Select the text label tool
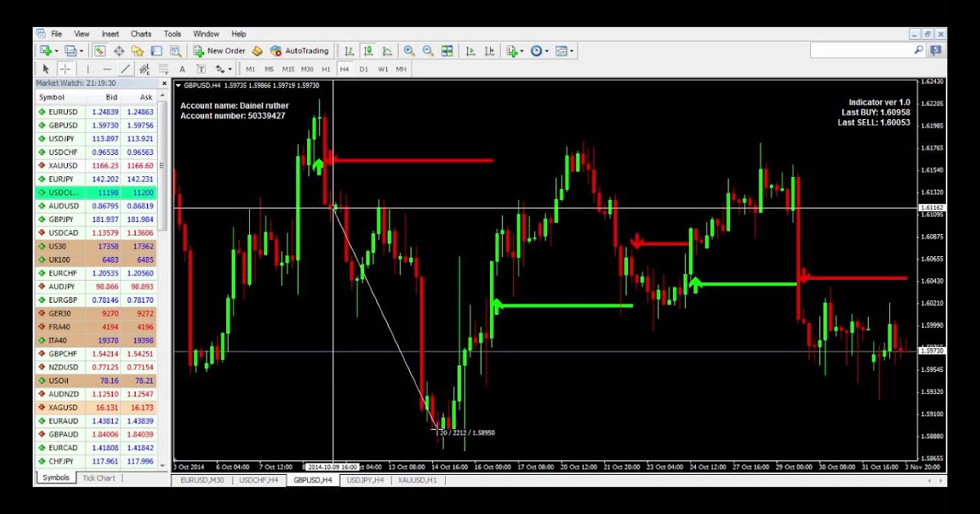 [201, 69]
